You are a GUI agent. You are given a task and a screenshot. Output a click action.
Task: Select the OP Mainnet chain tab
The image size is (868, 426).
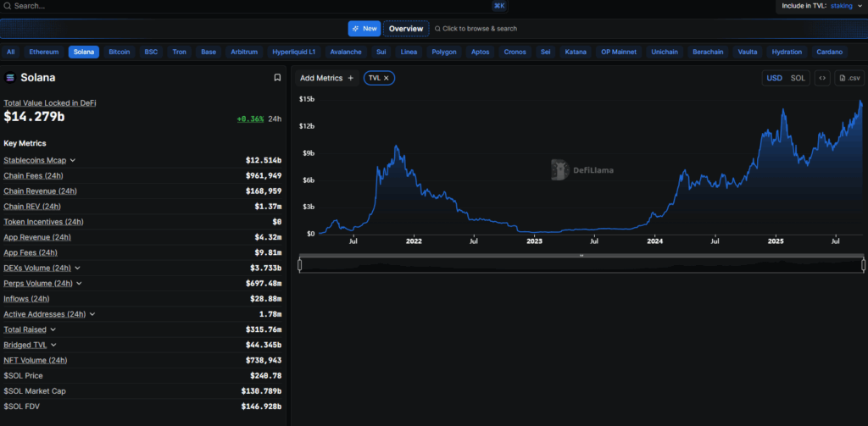click(x=619, y=52)
